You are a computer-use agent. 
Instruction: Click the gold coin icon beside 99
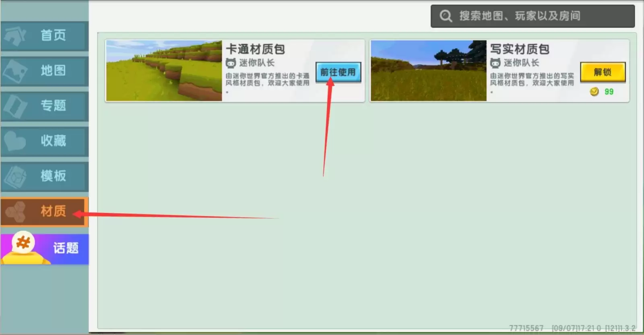[x=594, y=92]
